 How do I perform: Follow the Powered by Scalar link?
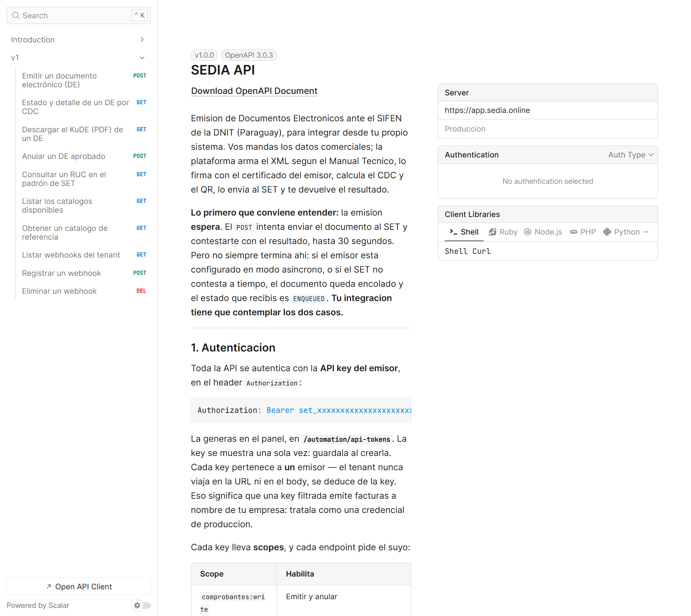38,605
